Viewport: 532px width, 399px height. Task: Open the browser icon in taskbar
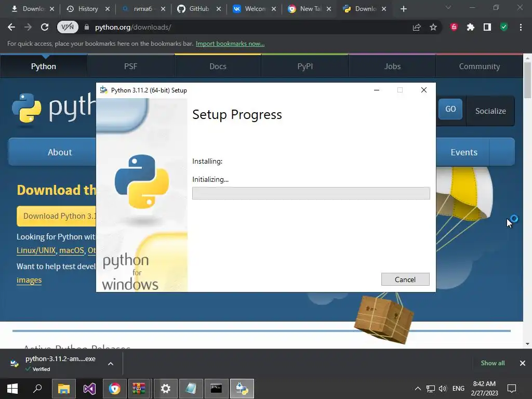115,389
